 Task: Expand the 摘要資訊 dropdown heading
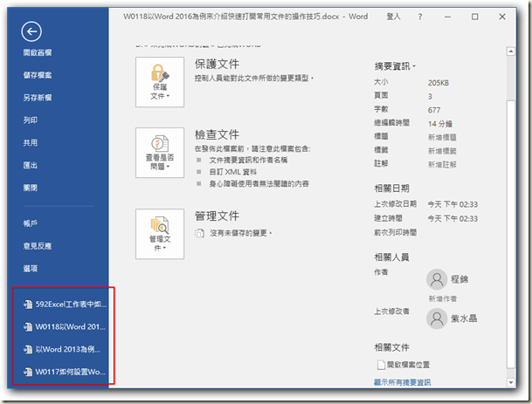pos(395,66)
